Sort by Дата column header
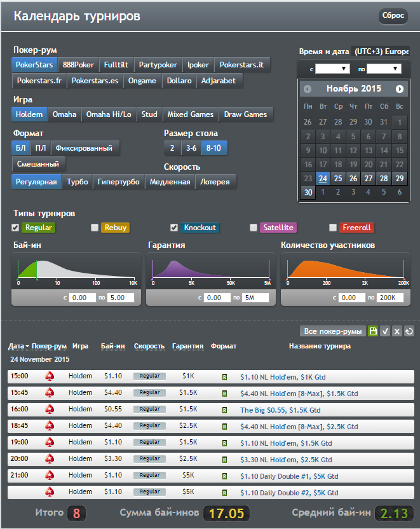The image size is (420, 529). pos(18,346)
